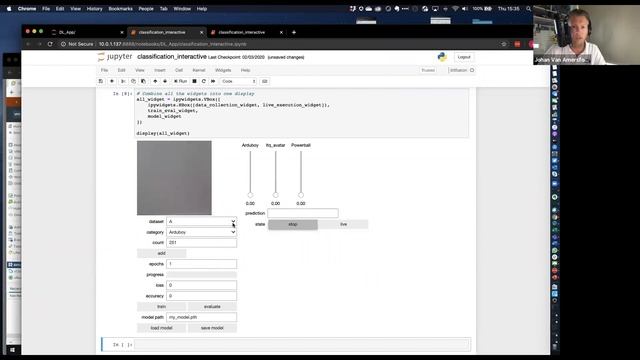The height and width of the screenshot is (360, 640).
Task: Click the prediction output field
Action: tap(303, 213)
